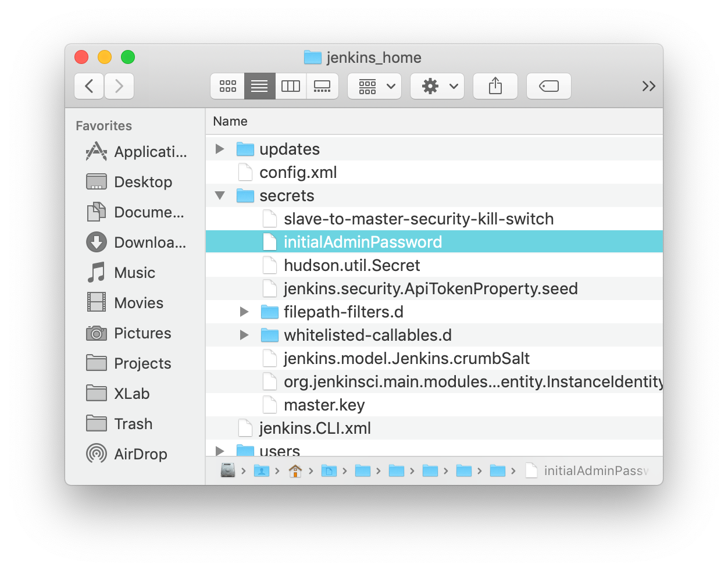
Task: Click the updates folder icon
Action: (x=245, y=149)
